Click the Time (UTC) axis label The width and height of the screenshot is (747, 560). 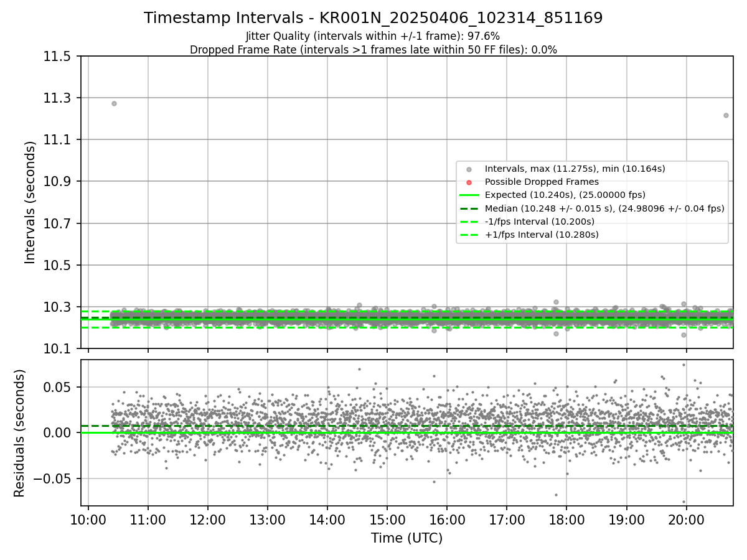click(407, 538)
